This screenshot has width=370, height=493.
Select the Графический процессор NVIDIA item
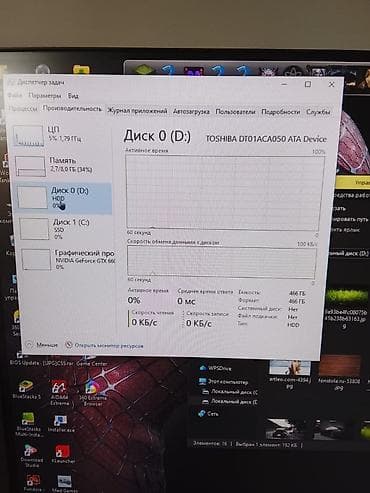tap(68, 259)
